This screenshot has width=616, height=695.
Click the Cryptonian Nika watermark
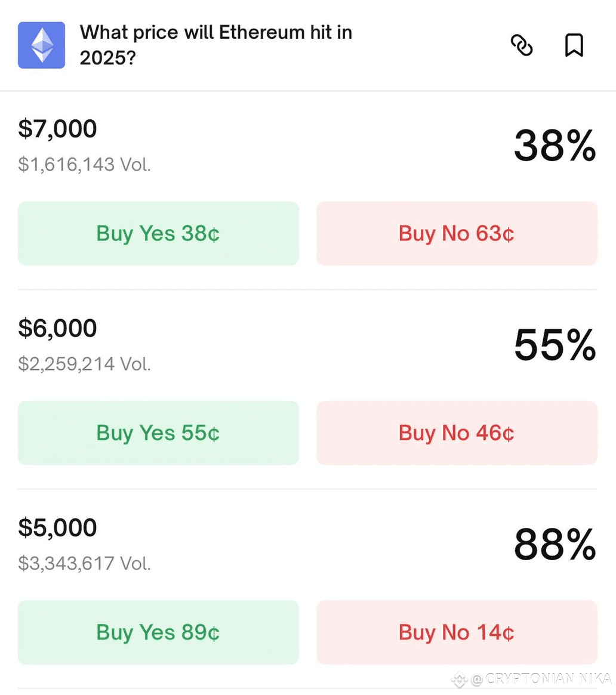click(532, 679)
